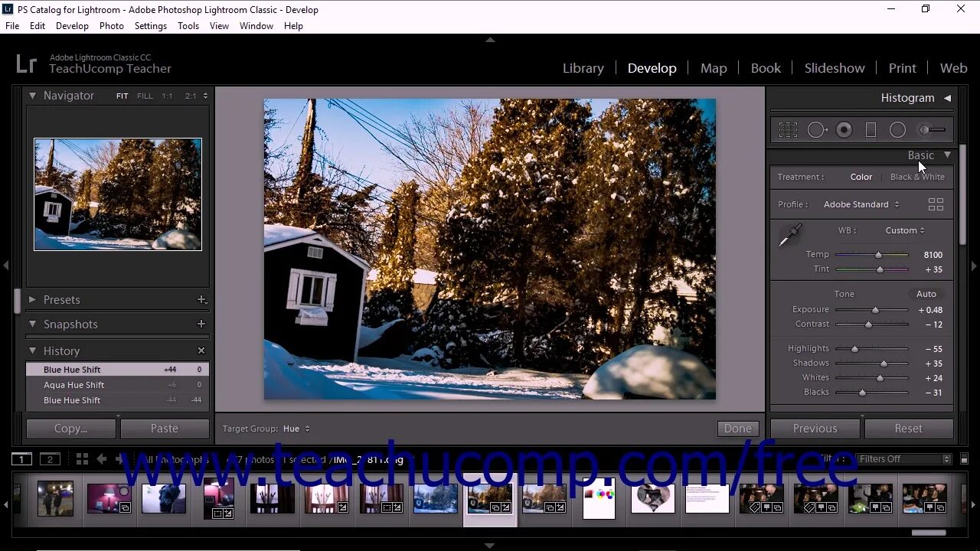This screenshot has width=980, height=551.
Task: Hide the right panel group arrow
Action: [974, 266]
